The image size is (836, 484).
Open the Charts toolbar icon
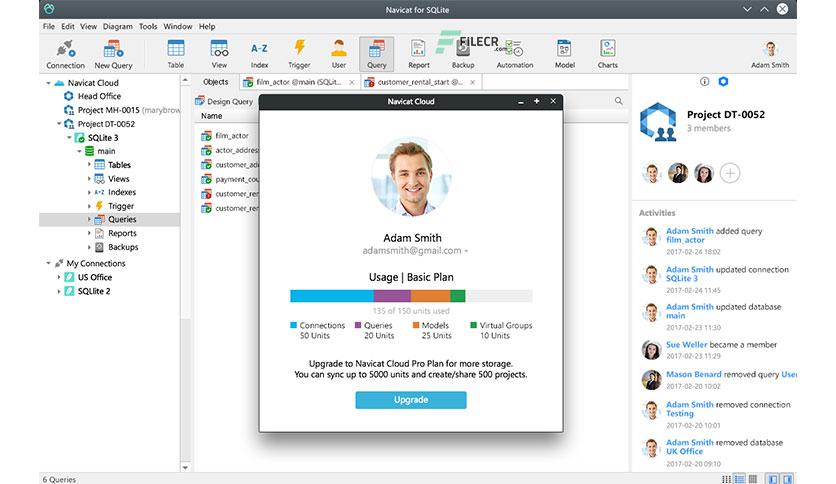click(607, 54)
